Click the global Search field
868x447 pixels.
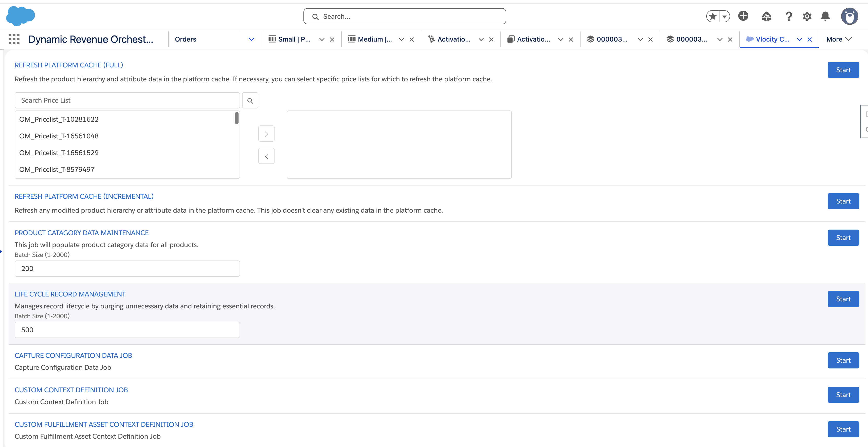[x=404, y=16]
